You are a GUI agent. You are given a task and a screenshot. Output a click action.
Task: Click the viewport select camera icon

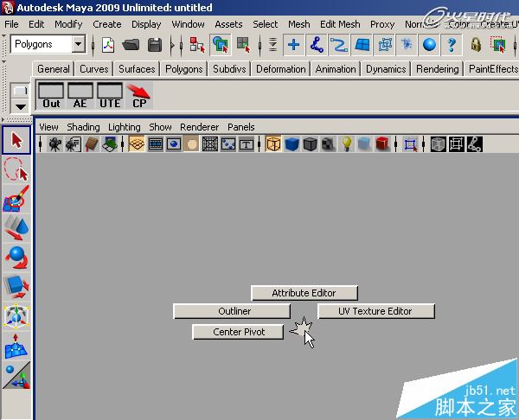(x=55, y=144)
